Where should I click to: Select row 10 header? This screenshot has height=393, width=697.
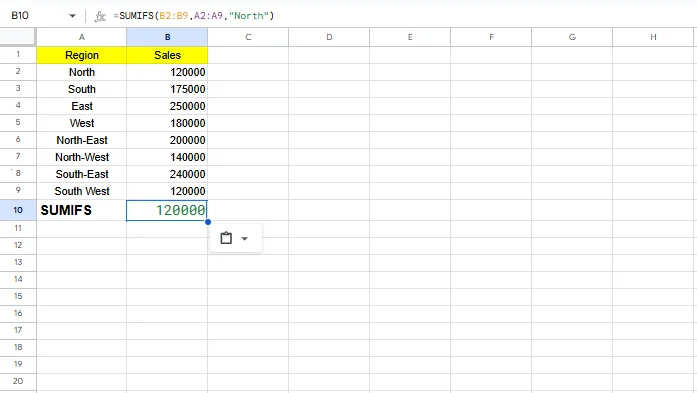point(18,210)
